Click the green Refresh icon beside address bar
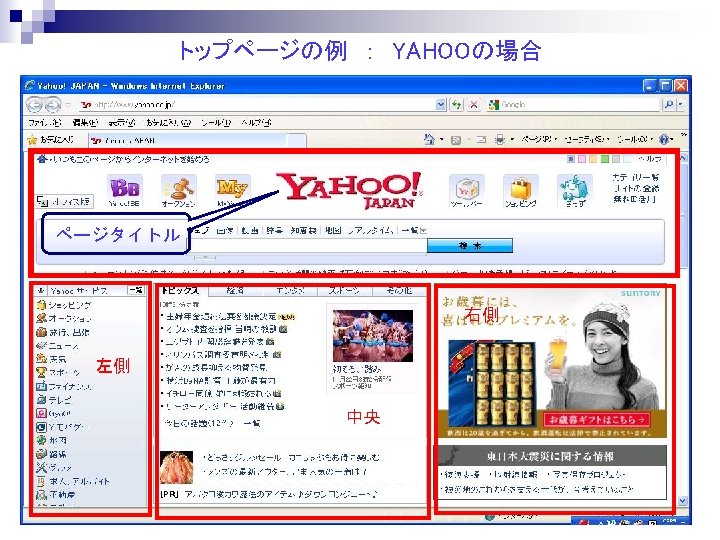Screen dimensions: 720x540 456,105
